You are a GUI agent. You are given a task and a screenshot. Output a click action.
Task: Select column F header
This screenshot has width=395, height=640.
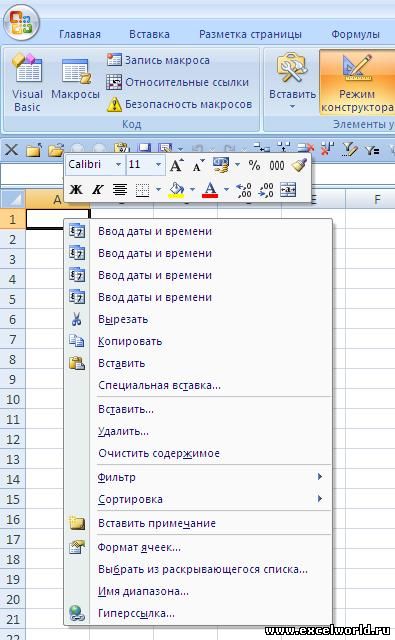[x=377, y=199]
